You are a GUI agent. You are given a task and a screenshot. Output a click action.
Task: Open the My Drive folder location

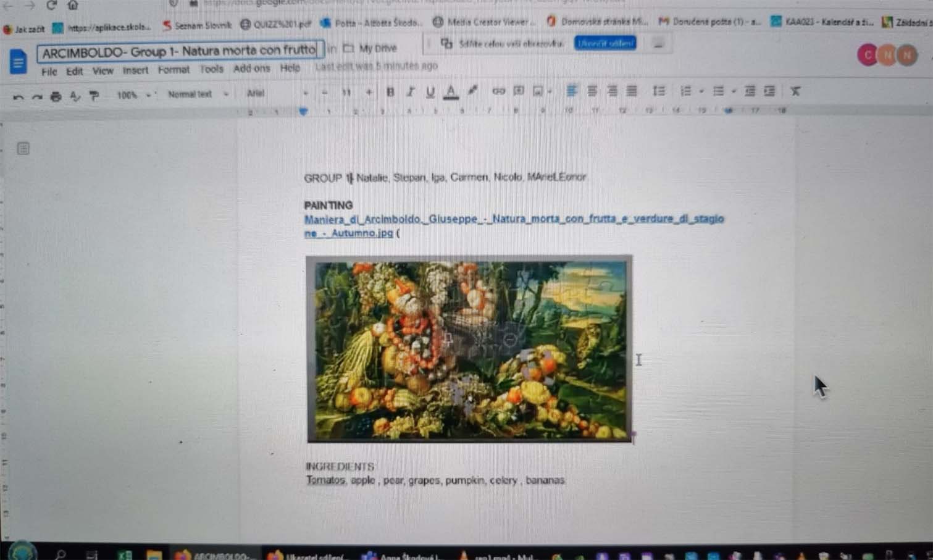(x=370, y=48)
